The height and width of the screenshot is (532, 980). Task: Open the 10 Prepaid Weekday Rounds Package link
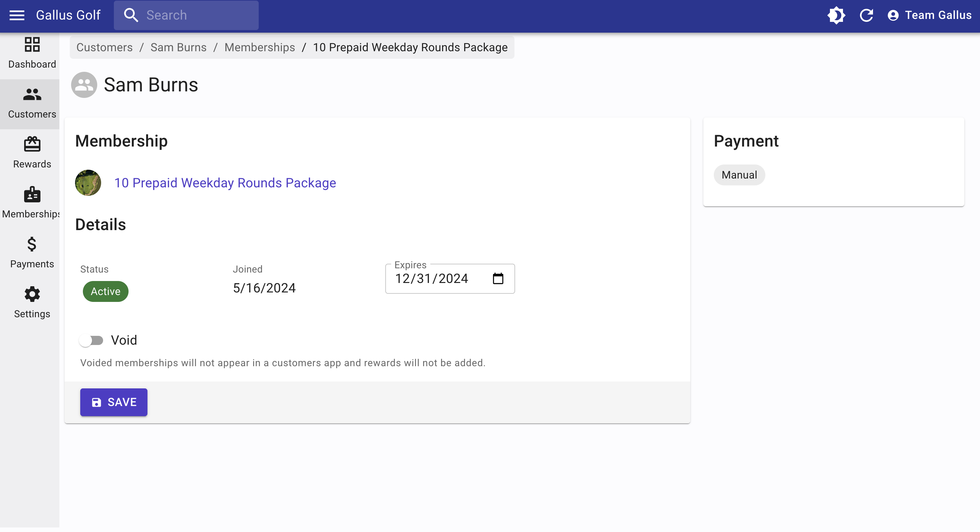click(x=225, y=183)
